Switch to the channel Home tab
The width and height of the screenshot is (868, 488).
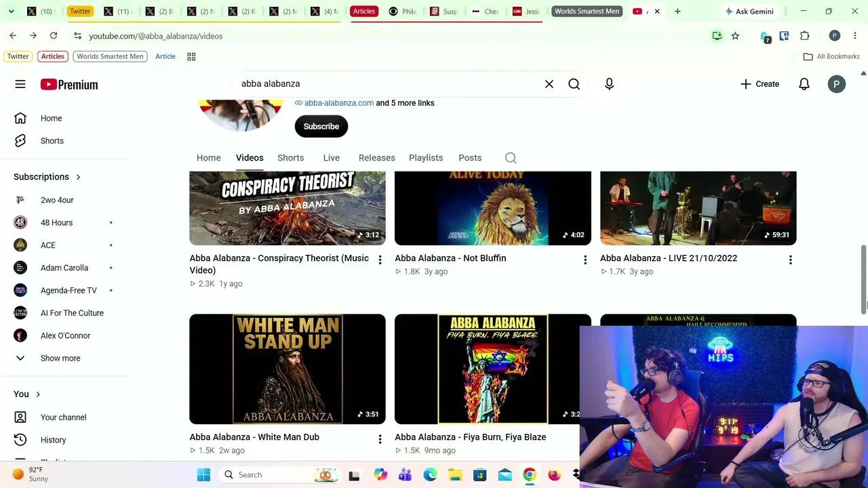click(x=209, y=158)
